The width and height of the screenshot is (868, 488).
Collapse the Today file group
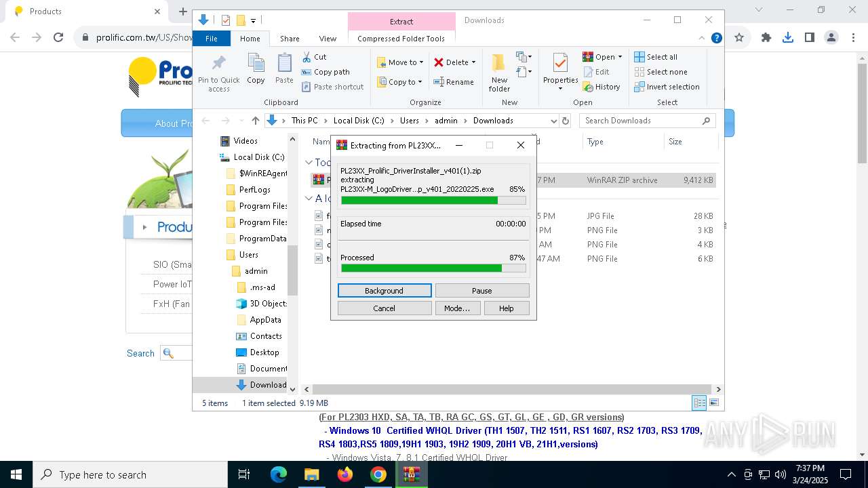[x=309, y=163]
